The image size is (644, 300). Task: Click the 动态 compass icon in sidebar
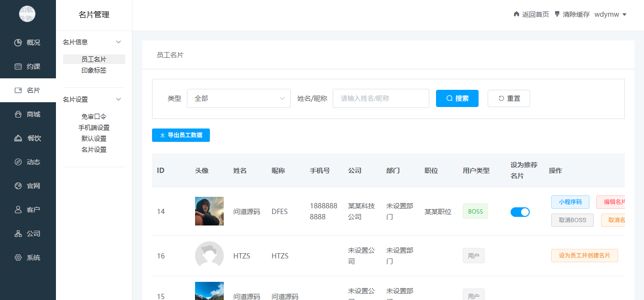[18, 162]
